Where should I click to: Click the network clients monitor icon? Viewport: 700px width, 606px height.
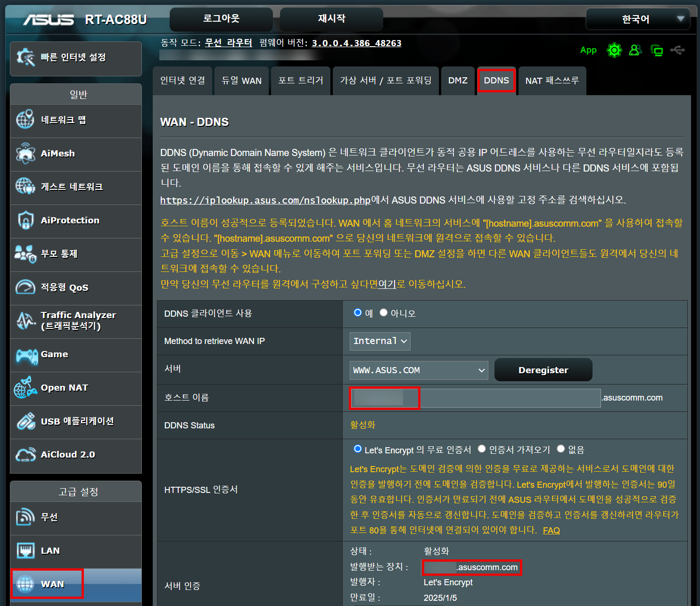657,50
